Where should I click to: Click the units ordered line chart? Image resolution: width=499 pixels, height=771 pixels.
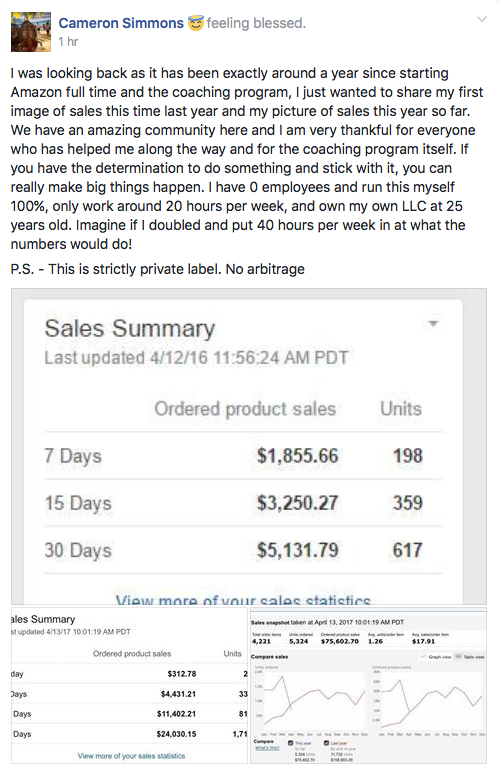click(x=309, y=701)
